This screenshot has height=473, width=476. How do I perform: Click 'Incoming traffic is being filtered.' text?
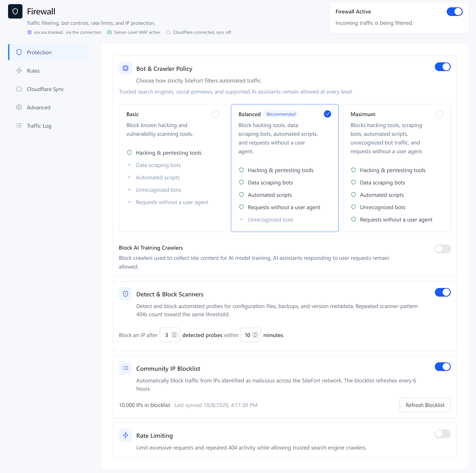click(374, 23)
